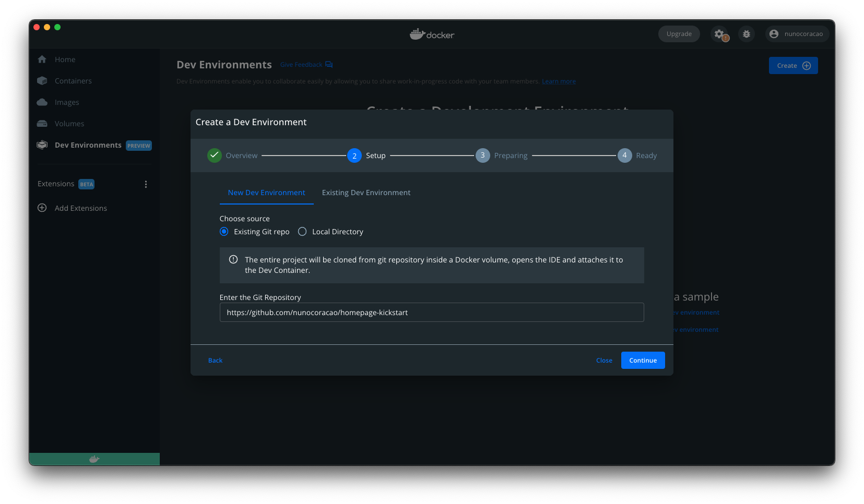Open the nunocoracao account menu
The width and height of the screenshot is (864, 504).
tap(796, 34)
